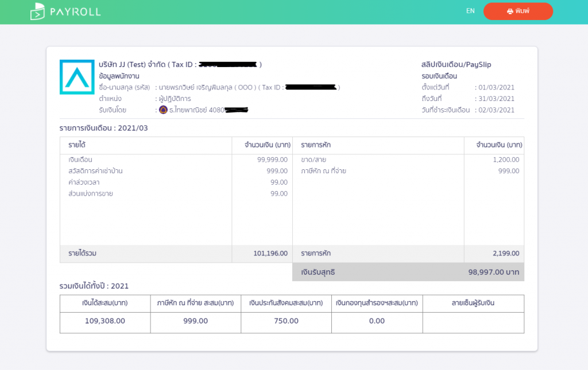
Task: Click the ขาด/สาย deduction row
Action: coord(314,159)
